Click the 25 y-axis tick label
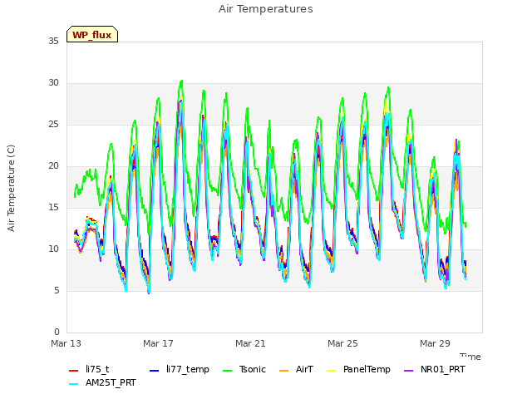 point(53,125)
